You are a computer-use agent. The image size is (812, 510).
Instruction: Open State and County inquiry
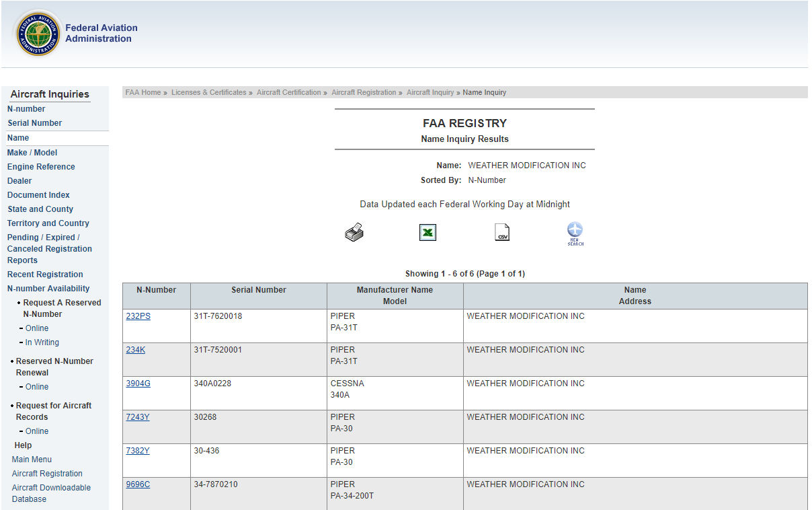coord(40,209)
